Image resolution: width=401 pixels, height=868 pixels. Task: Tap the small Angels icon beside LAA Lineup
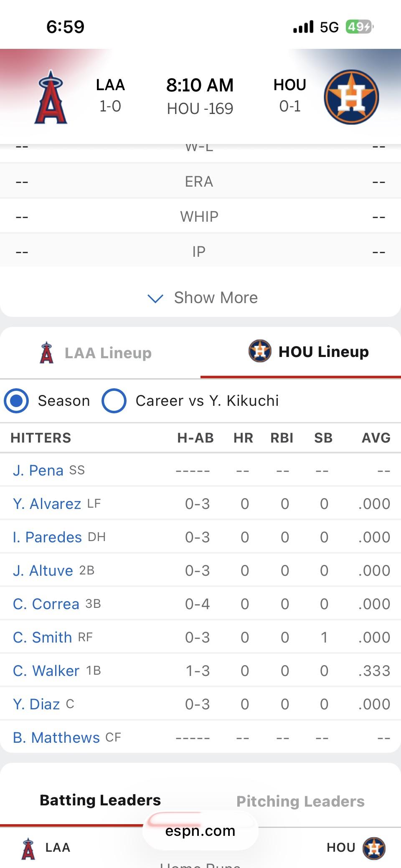[46, 353]
